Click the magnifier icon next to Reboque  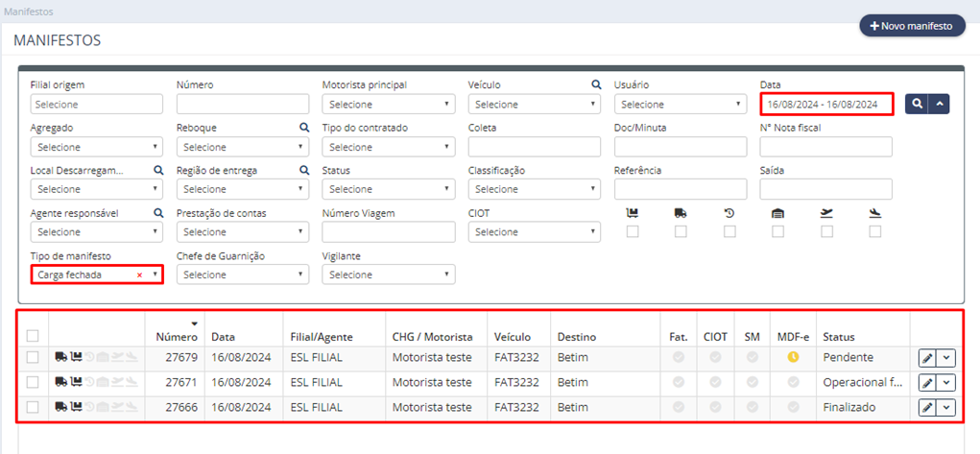tap(304, 128)
